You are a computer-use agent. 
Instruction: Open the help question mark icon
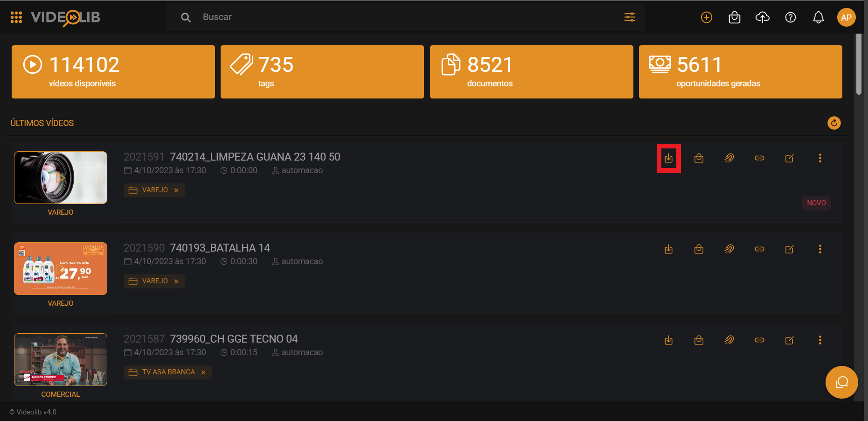click(791, 17)
